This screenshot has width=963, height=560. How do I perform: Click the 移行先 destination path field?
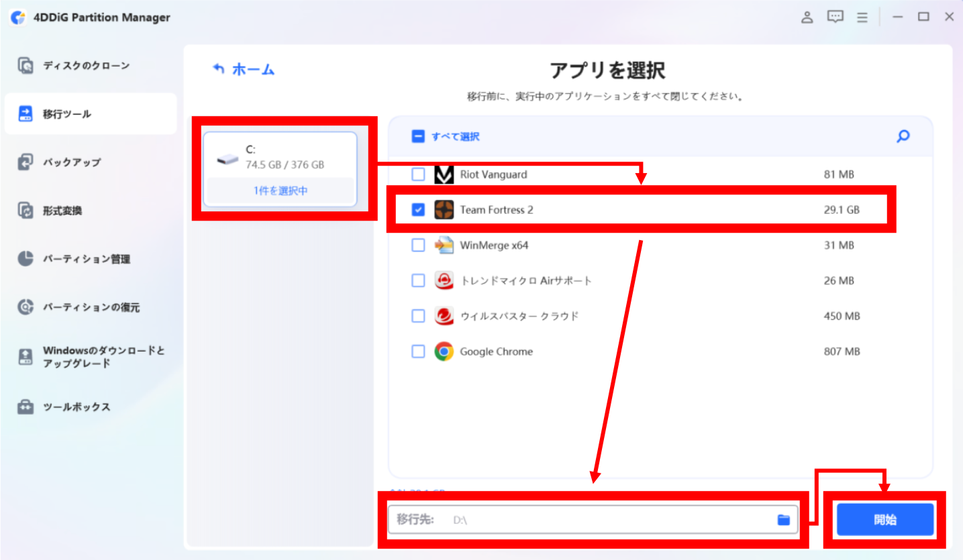pyautogui.click(x=594, y=520)
